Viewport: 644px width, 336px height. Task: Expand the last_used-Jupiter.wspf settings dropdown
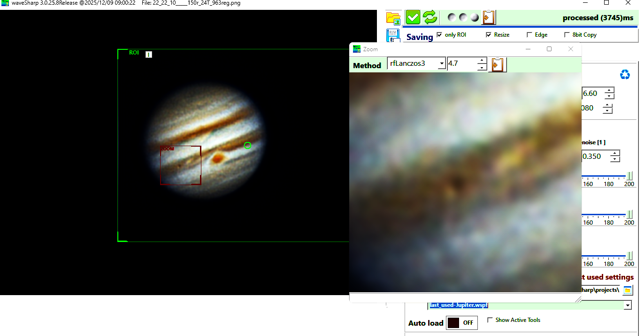(628, 305)
